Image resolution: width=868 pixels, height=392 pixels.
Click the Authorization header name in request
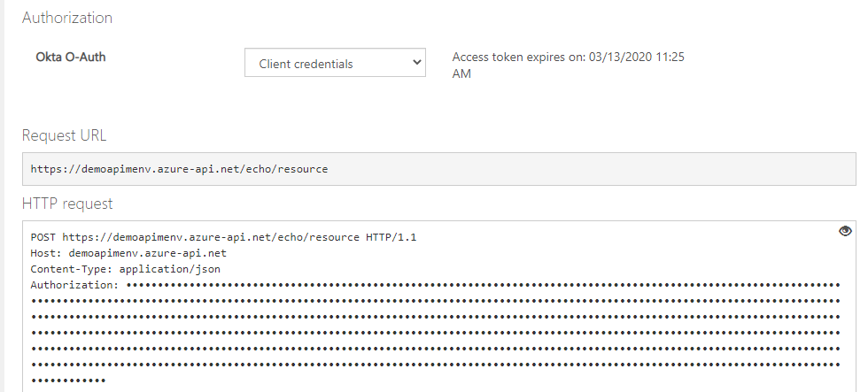74,285
